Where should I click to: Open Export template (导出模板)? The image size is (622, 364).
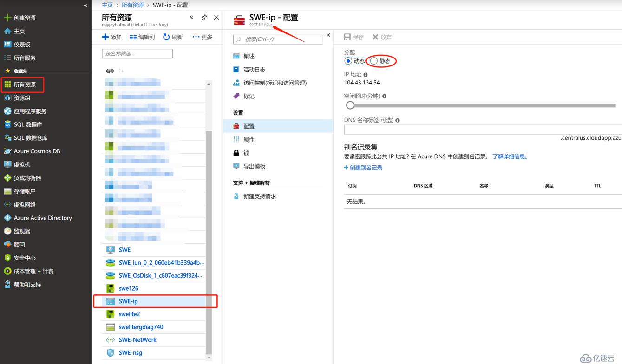coord(254,166)
